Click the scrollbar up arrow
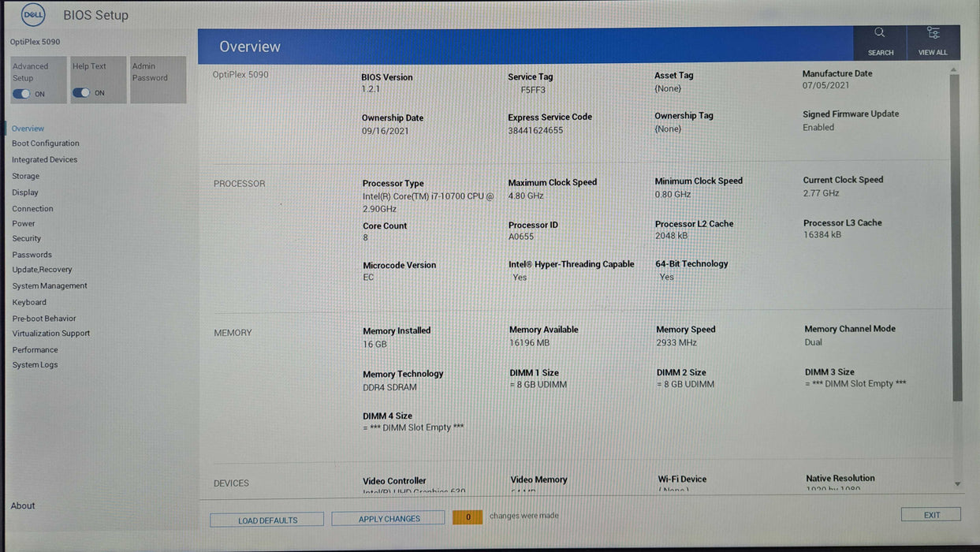 (955, 69)
